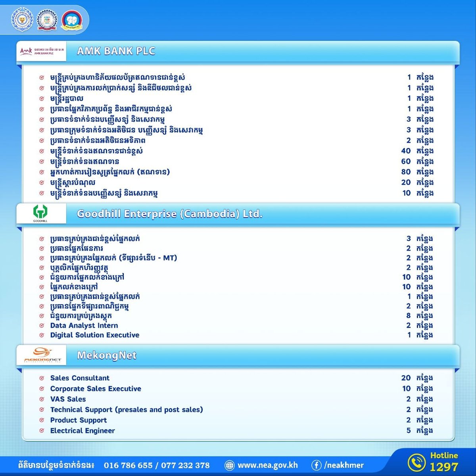Click the middle gear-ringed emblem at top
Image resolution: width=476 pixels, height=476 pixels.
click(x=47, y=20)
